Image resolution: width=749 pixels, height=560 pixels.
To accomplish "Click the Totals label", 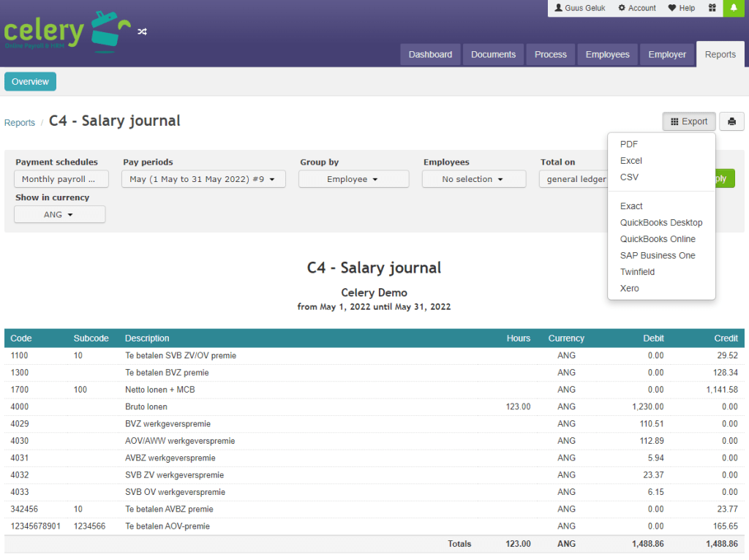I will [459, 544].
